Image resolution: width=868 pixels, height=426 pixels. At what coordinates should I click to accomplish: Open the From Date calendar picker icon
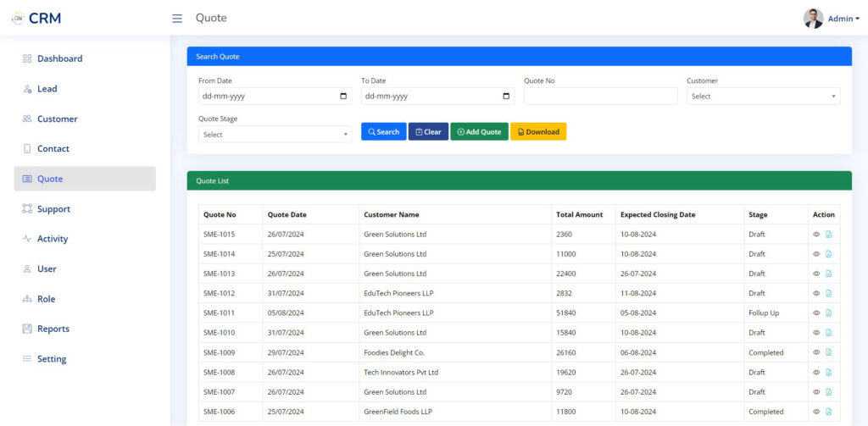click(343, 97)
